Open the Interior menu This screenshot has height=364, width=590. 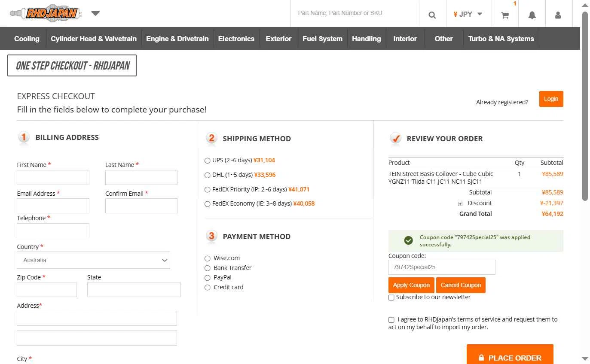tap(405, 39)
